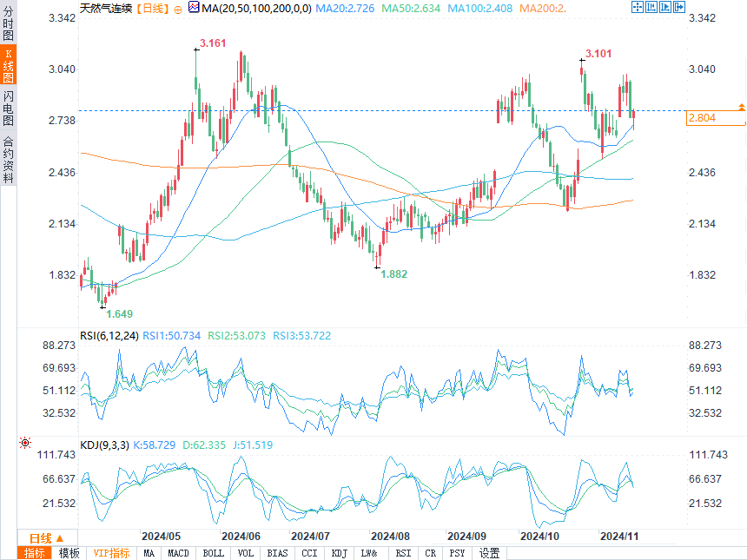
Task: Click the 【日线】 period label in chart header
Action: [152, 9]
